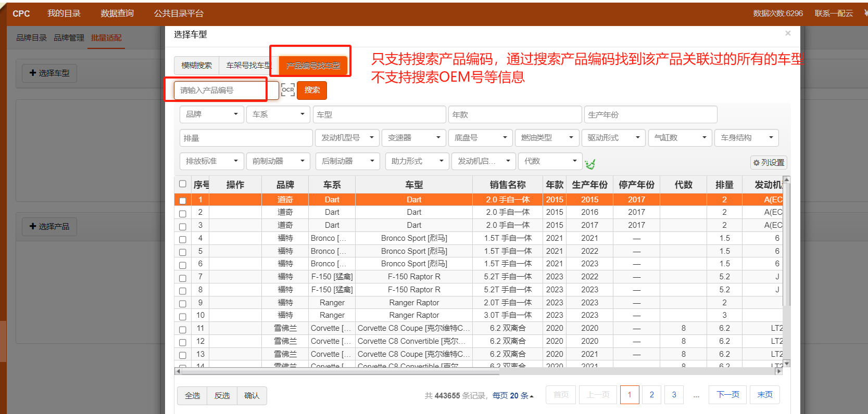Click the OCR scan icon
The width and height of the screenshot is (868, 414).
tap(288, 90)
